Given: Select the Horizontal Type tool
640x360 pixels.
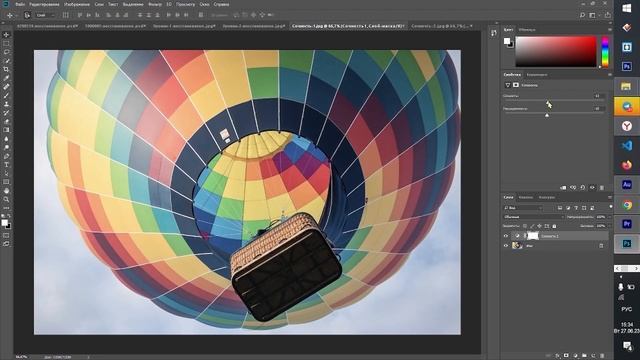Looking at the screenshot, I should tap(6, 164).
